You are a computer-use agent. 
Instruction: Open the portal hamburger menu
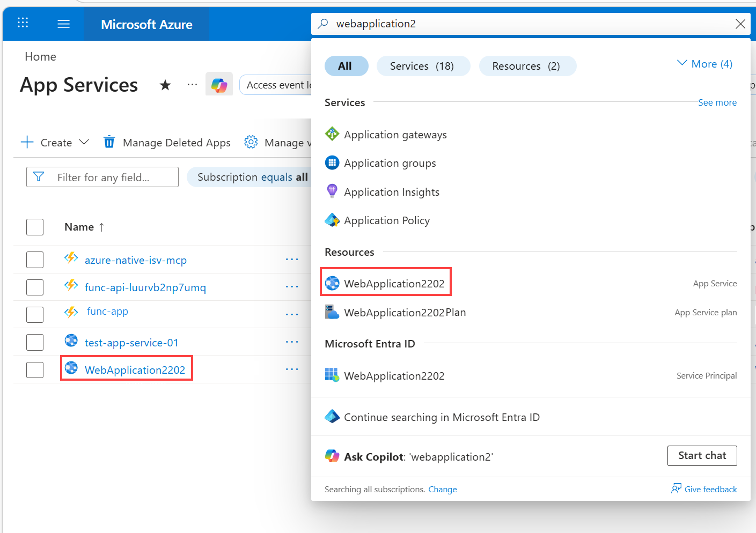point(63,23)
